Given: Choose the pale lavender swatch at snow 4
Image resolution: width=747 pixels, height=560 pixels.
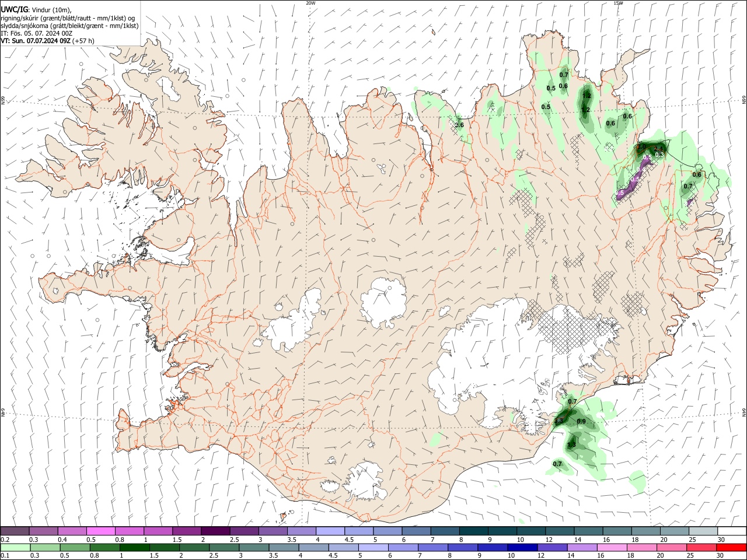Looking at the screenshot, I should pos(329,531).
